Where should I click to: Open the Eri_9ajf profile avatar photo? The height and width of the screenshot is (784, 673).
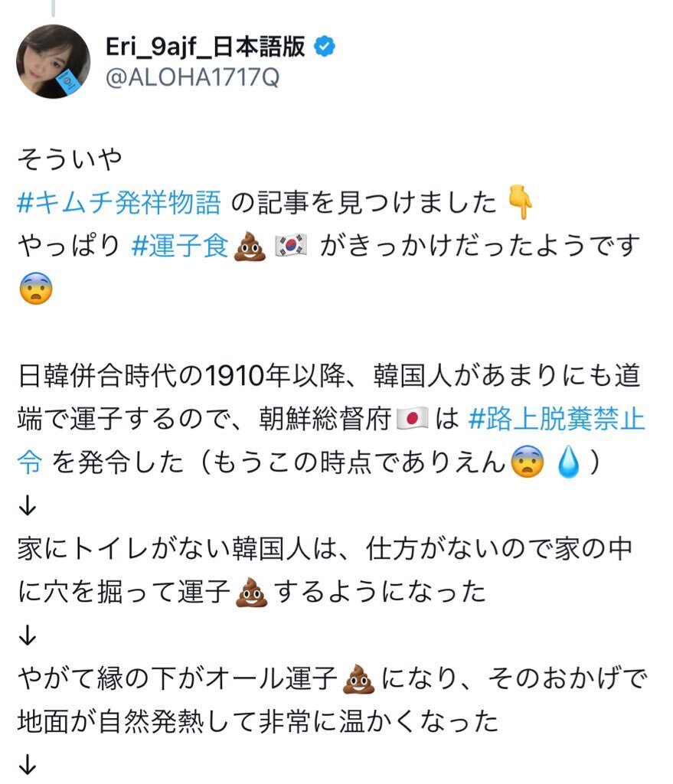[54, 61]
